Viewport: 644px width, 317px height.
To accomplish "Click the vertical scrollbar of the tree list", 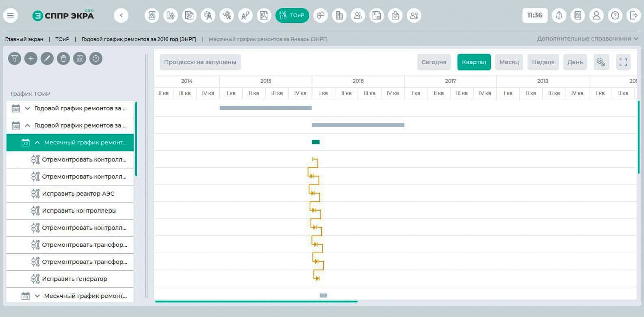I will coord(136,139).
